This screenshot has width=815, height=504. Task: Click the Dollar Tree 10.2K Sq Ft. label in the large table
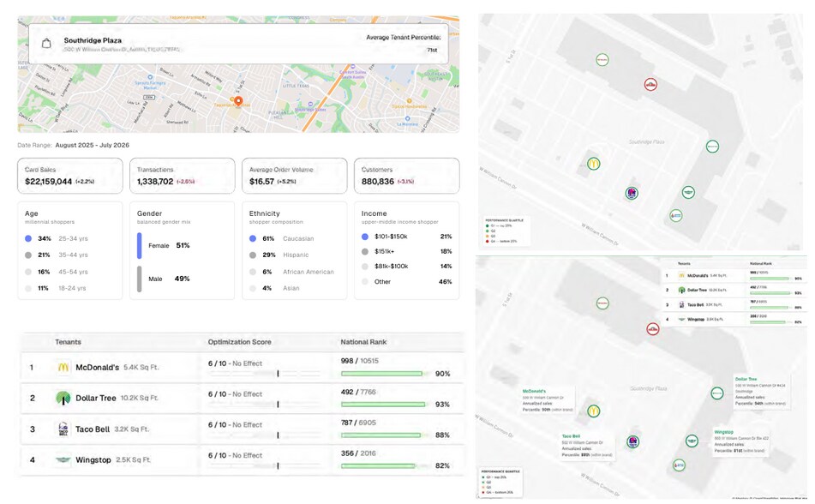pos(140,398)
